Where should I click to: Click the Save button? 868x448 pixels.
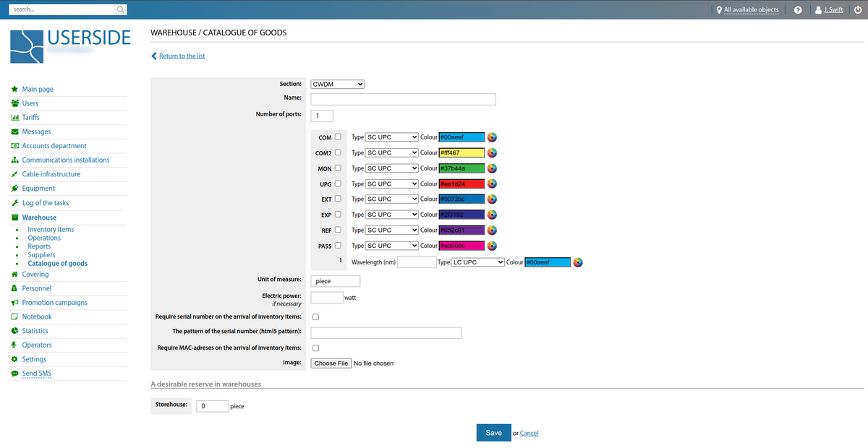[x=493, y=433]
